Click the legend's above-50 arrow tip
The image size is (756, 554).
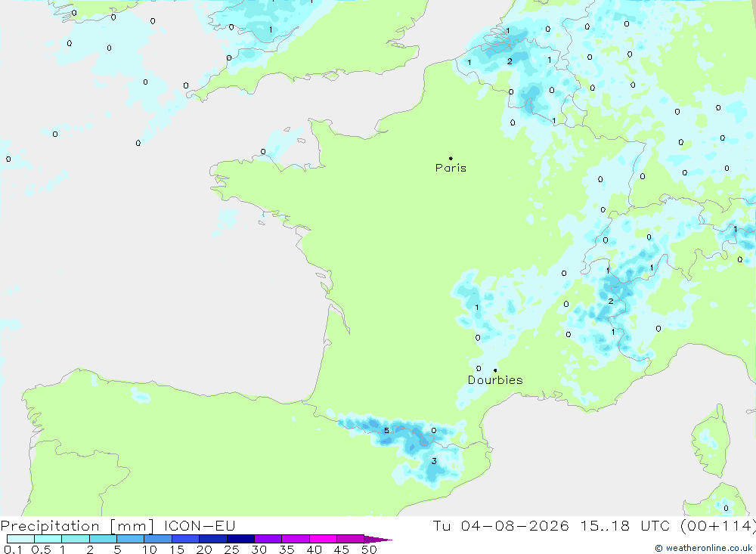(379, 539)
